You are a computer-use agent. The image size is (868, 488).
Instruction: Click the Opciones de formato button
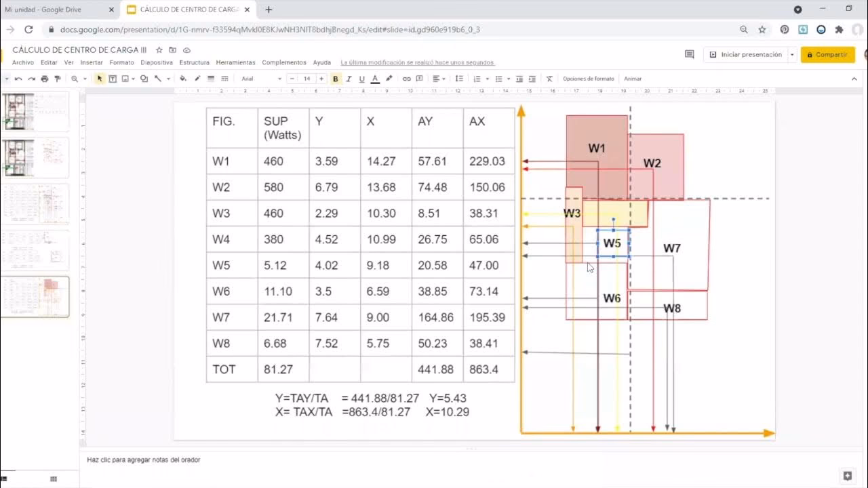point(588,79)
